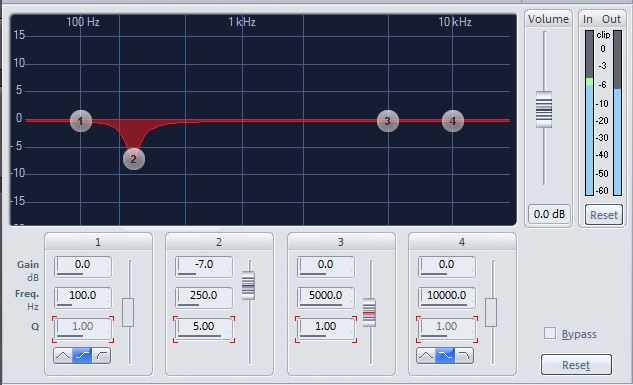Click the band 4 gain slider handle
This screenshot has height=385, width=633.
(x=491, y=312)
